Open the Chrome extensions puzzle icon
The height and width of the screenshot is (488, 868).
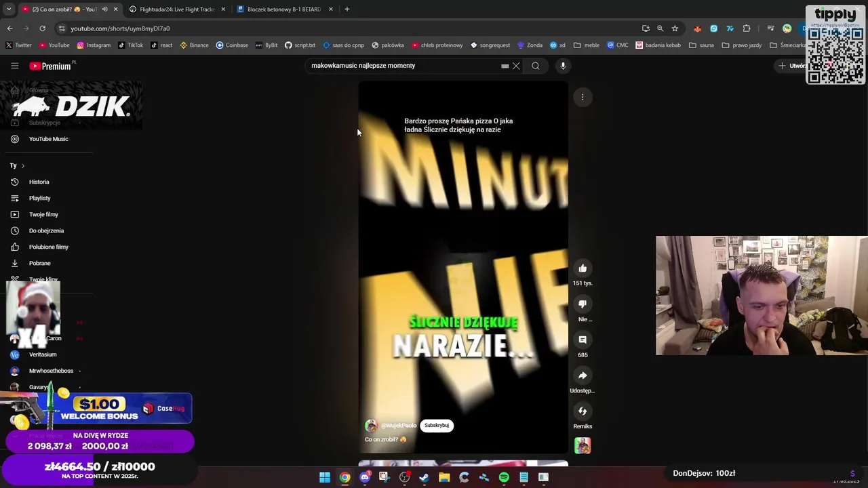point(747,28)
